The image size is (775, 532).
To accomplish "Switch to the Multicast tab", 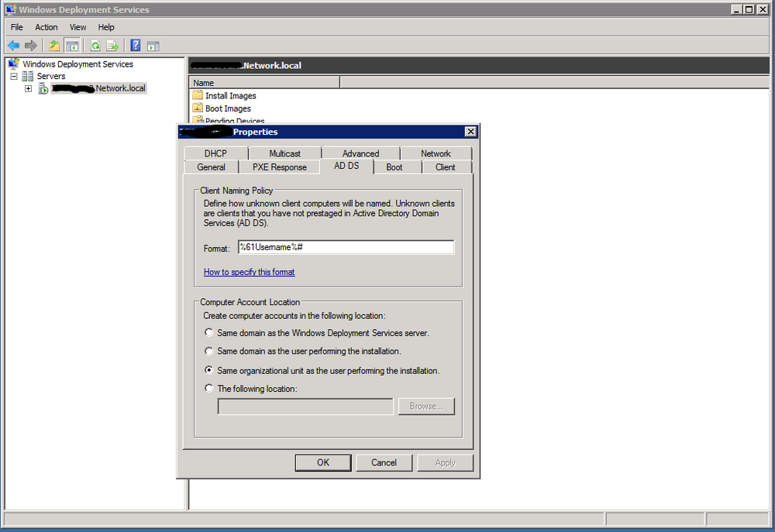I will [284, 153].
